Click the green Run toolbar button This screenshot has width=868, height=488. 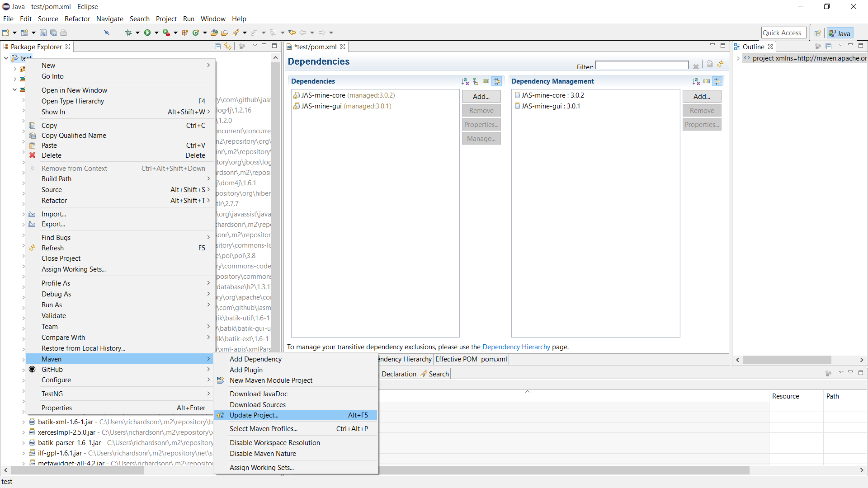pyautogui.click(x=147, y=33)
